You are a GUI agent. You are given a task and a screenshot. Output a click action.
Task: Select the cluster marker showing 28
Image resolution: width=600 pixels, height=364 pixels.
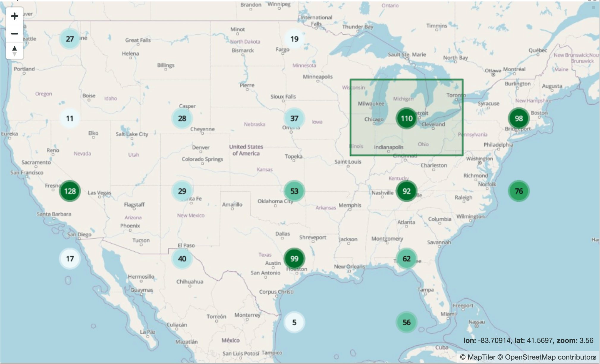click(182, 118)
